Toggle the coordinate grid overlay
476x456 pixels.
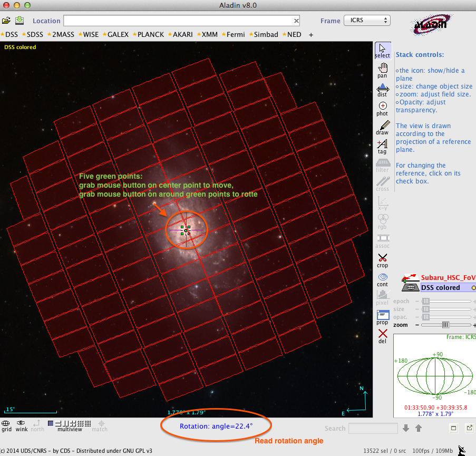[x=6, y=425]
